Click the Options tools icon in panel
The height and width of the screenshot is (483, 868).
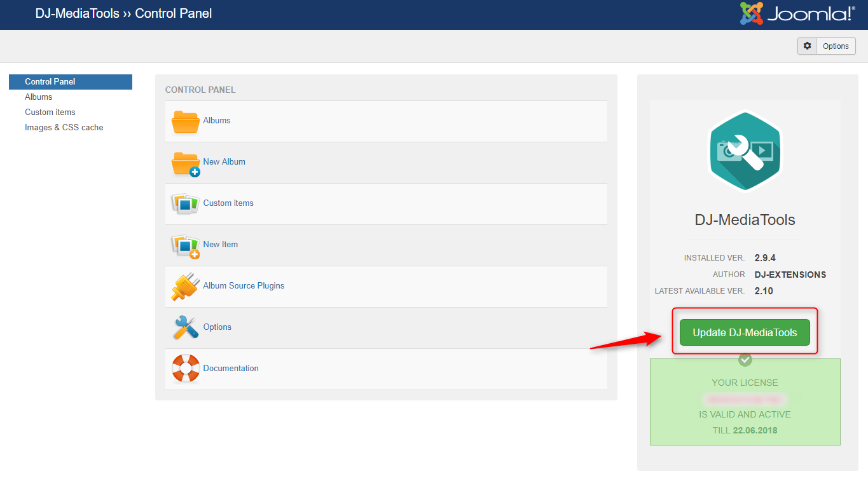tap(186, 328)
